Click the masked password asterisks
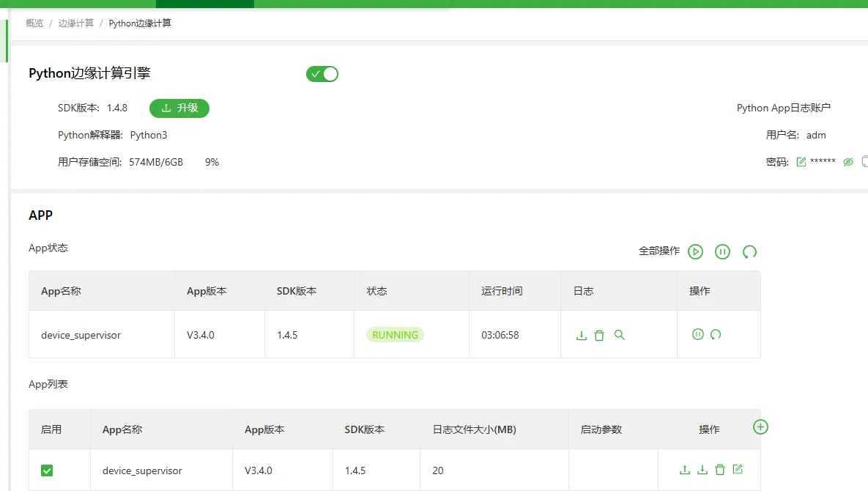This screenshot has height=491, width=868. (823, 162)
